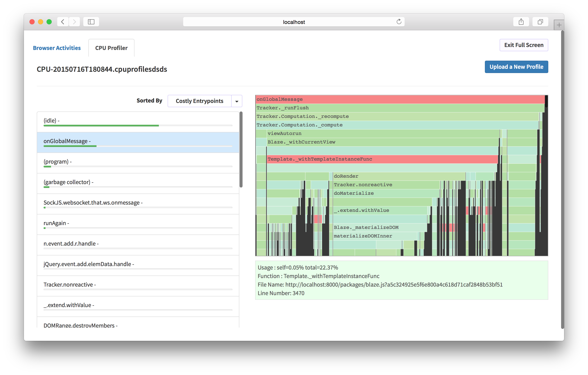This screenshot has width=588, height=375.
Task: Click the File Name blaze.js URL text
Action: [380, 285]
